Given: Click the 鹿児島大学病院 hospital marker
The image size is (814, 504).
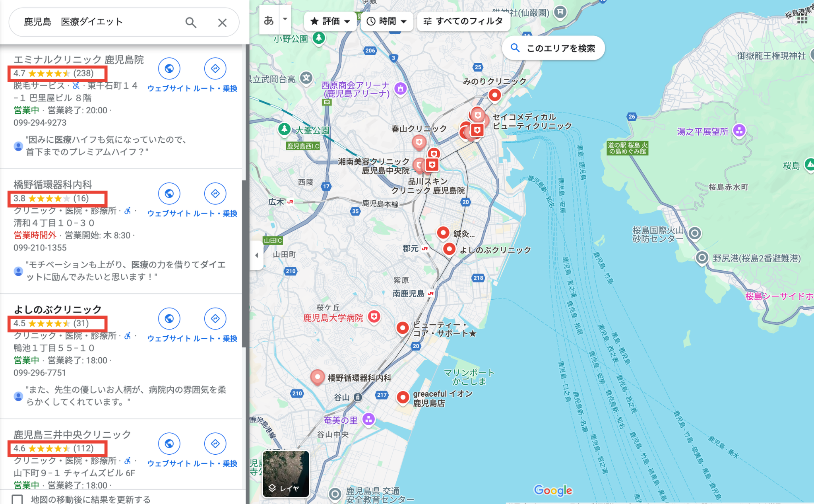Looking at the screenshot, I should [374, 317].
